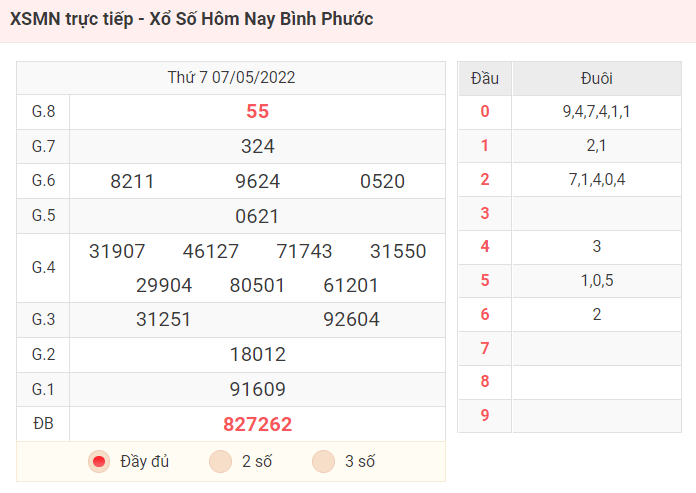Select the "Đầy đủ" radio button

pyautogui.click(x=99, y=461)
